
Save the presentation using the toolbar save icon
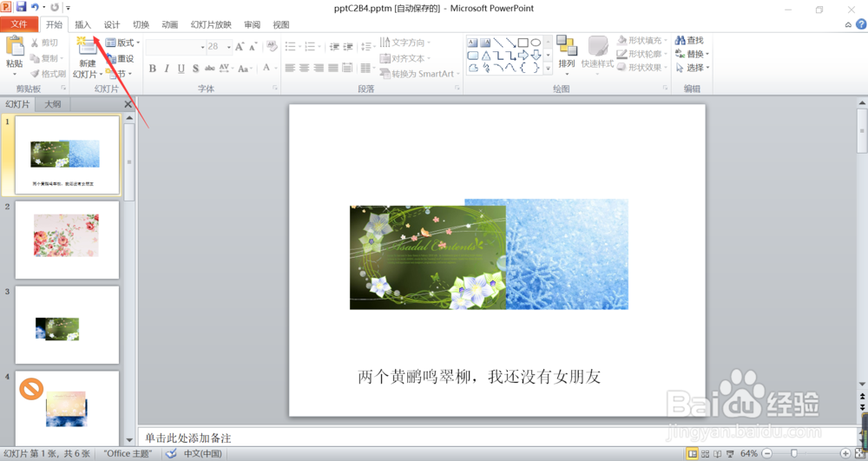[x=21, y=7]
